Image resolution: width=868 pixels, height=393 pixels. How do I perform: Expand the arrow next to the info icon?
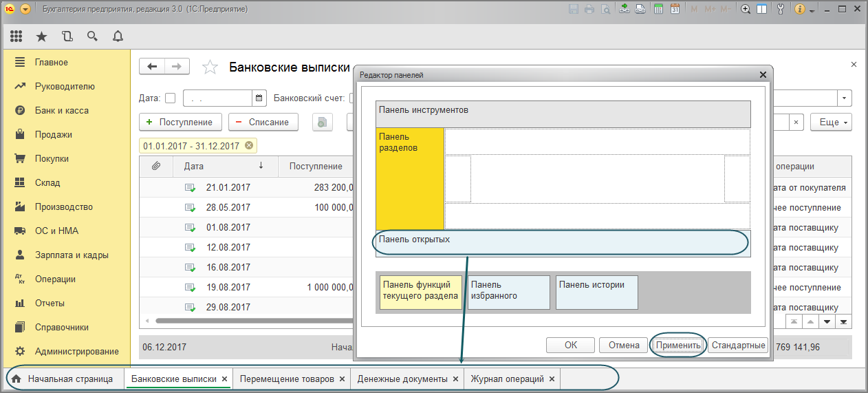tap(812, 11)
